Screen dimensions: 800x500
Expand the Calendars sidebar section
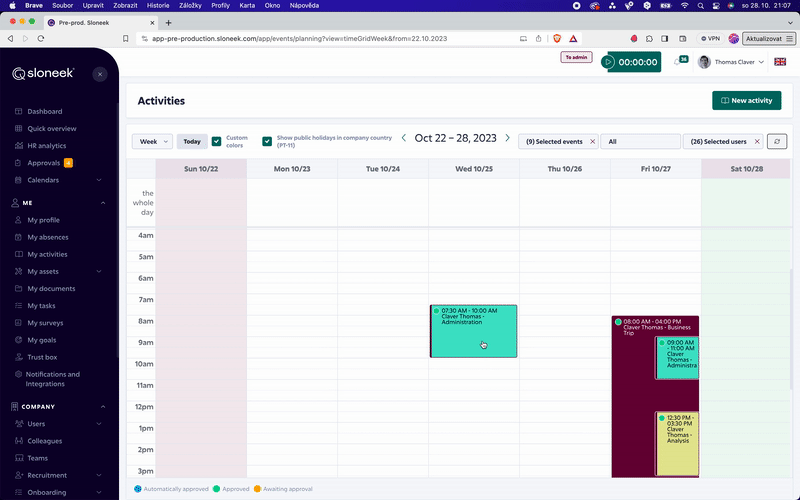pos(99,180)
